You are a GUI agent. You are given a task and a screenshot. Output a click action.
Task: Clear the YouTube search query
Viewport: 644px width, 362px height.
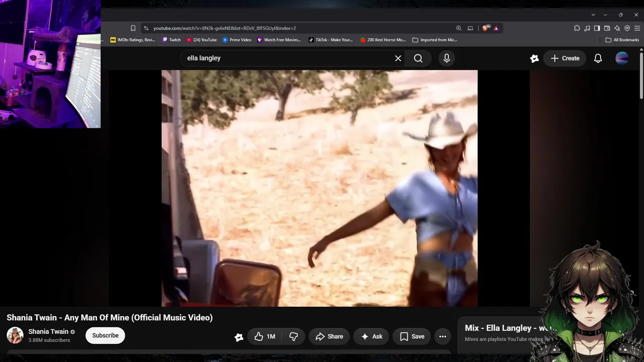[398, 58]
